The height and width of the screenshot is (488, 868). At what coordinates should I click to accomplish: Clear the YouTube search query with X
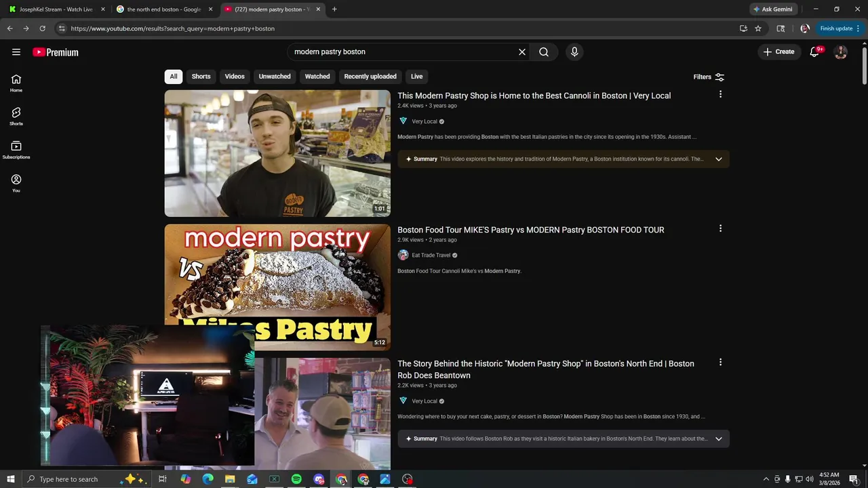point(522,52)
